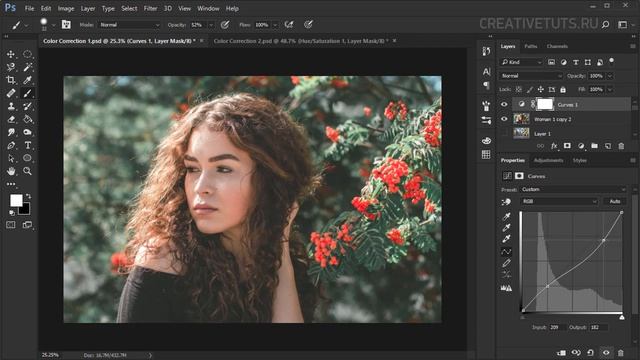Image resolution: width=640 pixels, height=360 pixels.
Task: Switch to Color Correction 2.psd document tab
Action: tap(301, 41)
